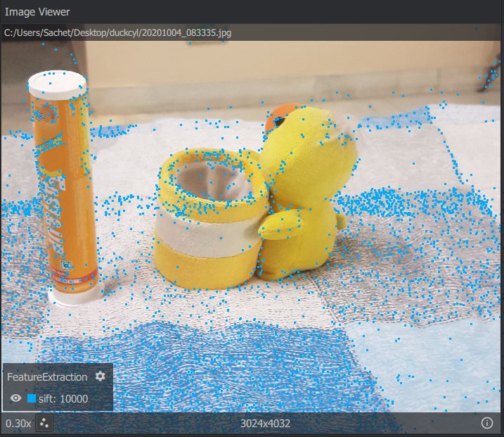Toggle features display button beside zoom
Viewport: 504px width, 437px height.
pos(44,423)
